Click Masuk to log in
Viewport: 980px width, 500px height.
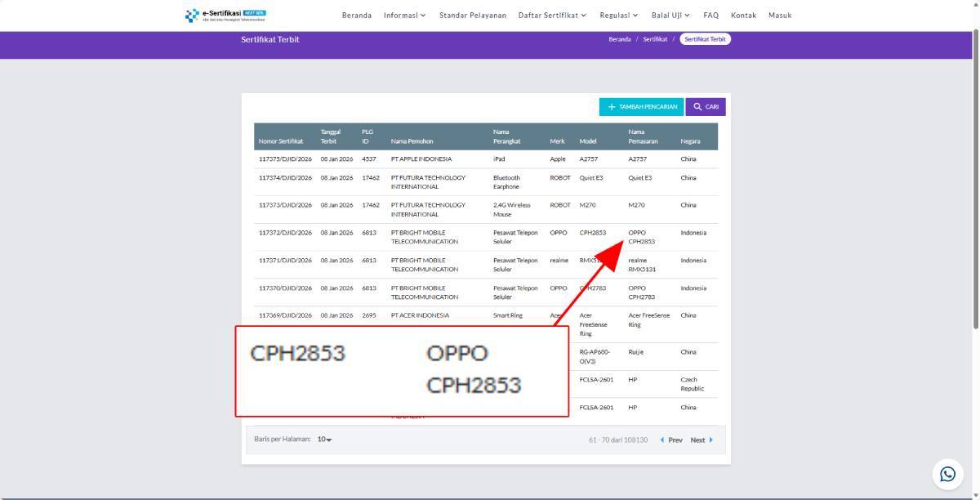tap(780, 15)
